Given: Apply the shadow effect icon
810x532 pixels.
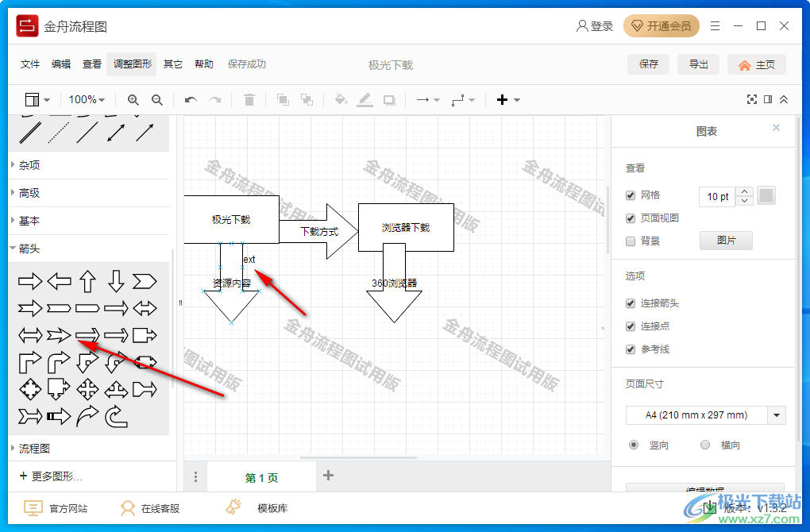Looking at the screenshot, I should tap(389, 100).
